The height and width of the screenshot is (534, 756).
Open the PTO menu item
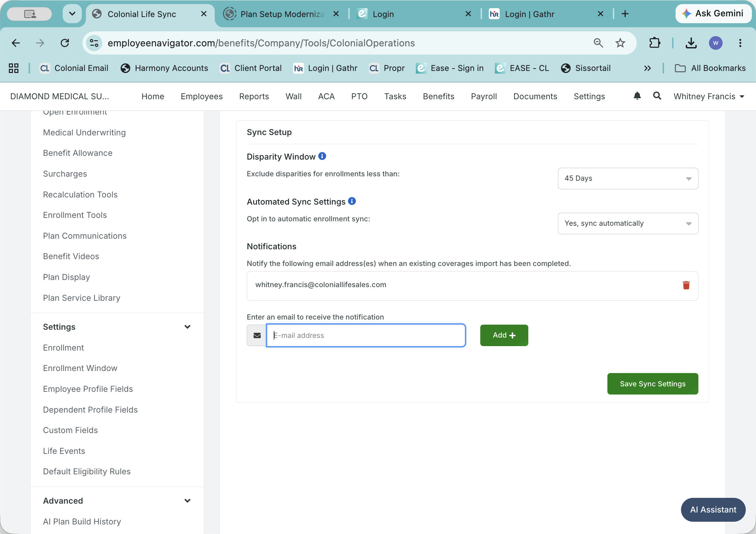point(359,97)
